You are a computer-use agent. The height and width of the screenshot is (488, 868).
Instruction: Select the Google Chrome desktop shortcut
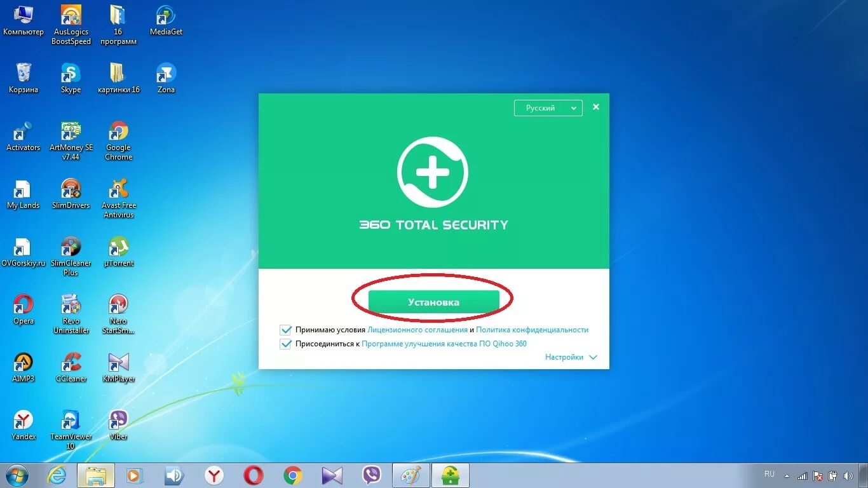(118, 141)
